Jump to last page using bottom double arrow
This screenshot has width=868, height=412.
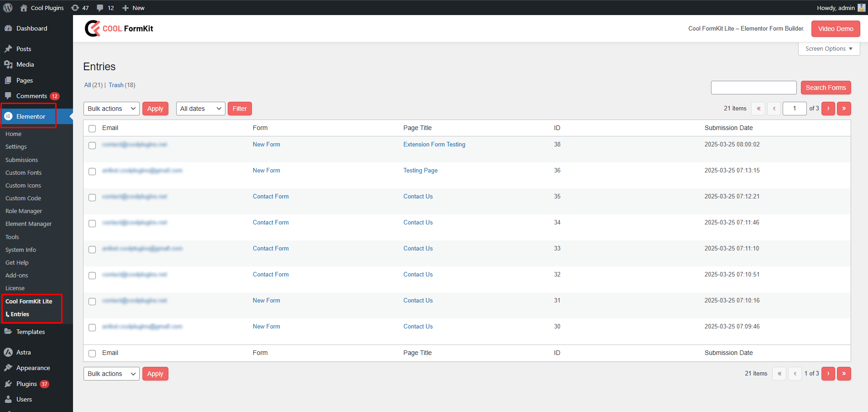pos(844,374)
